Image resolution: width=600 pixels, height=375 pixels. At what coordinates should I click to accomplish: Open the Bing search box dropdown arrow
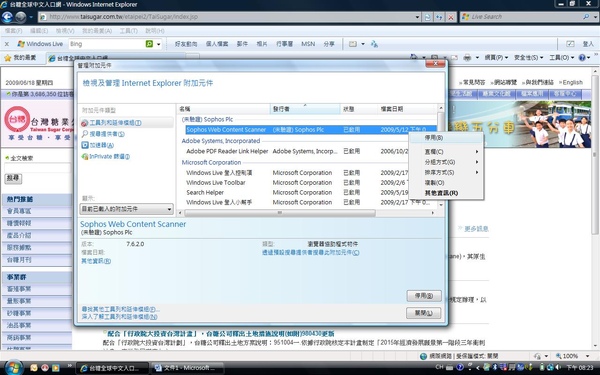point(159,44)
